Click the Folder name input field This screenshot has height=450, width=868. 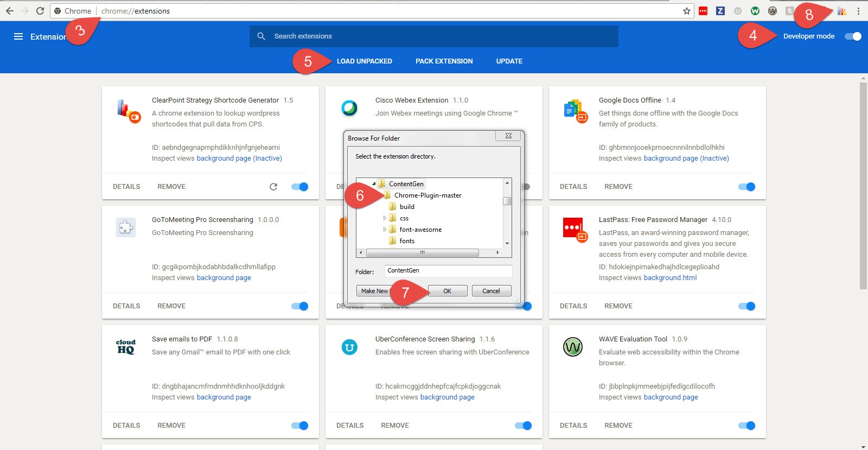coord(449,270)
